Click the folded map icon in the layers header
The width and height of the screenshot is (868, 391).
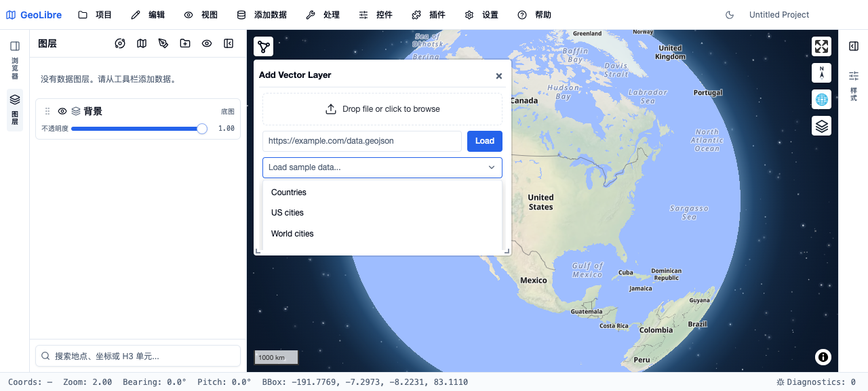pos(142,43)
